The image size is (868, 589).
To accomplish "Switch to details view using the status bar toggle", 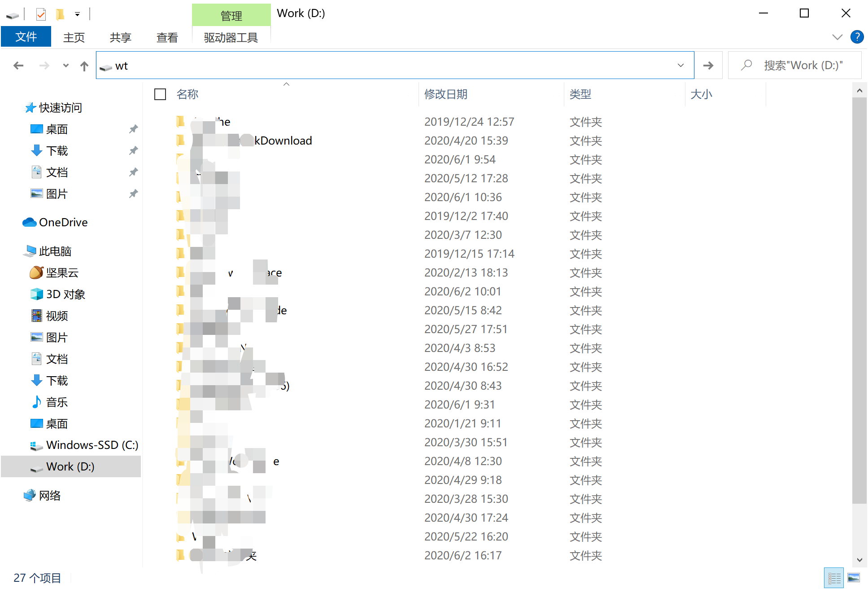I will pyautogui.click(x=834, y=577).
